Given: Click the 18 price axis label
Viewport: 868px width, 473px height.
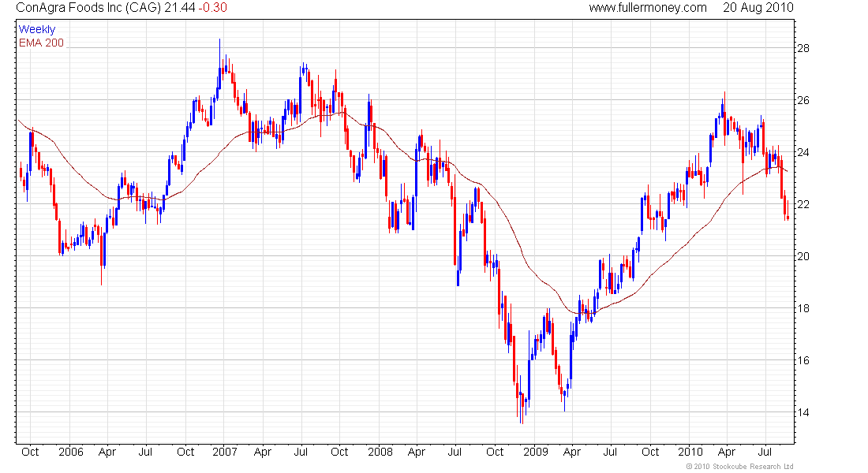Looking at the screenshot, I should (x=803, y=308).
